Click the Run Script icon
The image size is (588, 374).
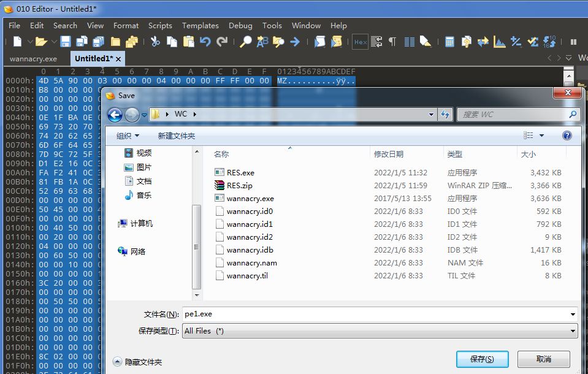pyautogui.click(x=319, y=42)
